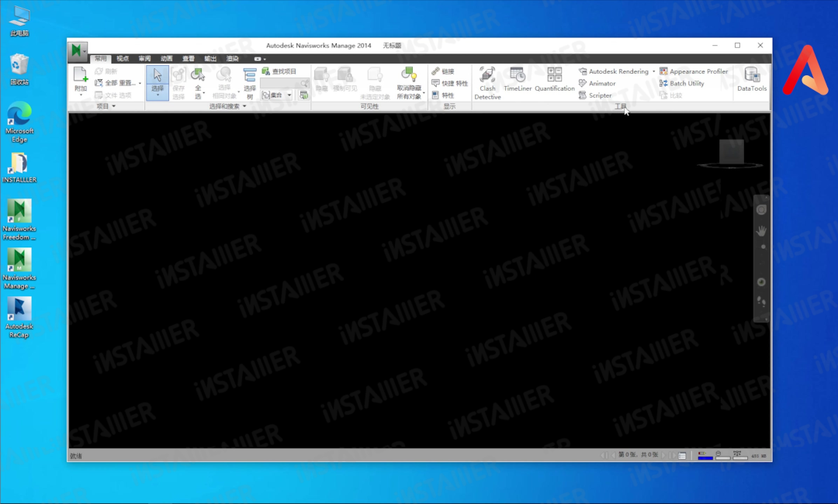Click 取消隐藏所有对象 unhide all icon
This screenshot has height=504, width=838.
[409, 74]
